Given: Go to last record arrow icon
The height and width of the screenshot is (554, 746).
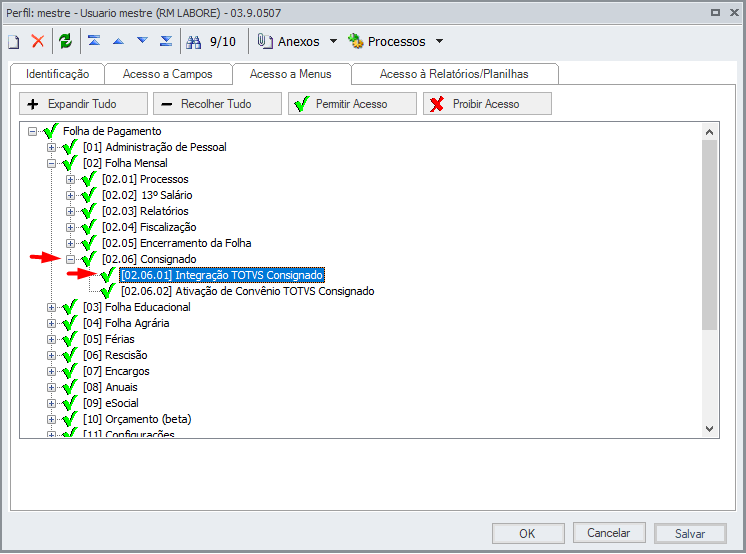Looking at the screenshot, I should [x=166, y=41].
